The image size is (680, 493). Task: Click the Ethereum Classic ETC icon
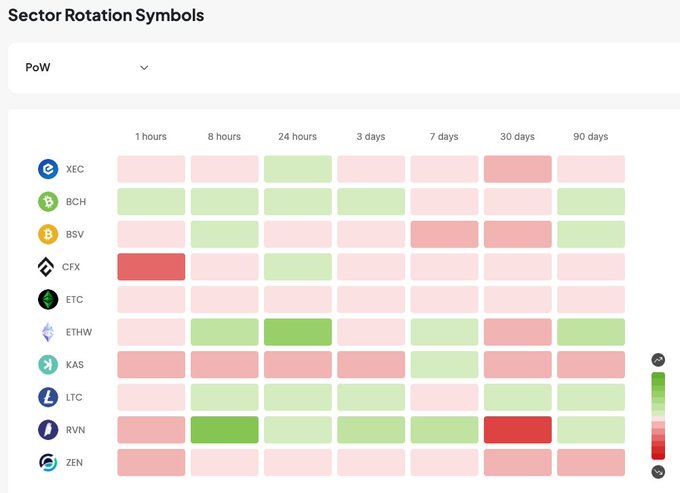(48, 299)
